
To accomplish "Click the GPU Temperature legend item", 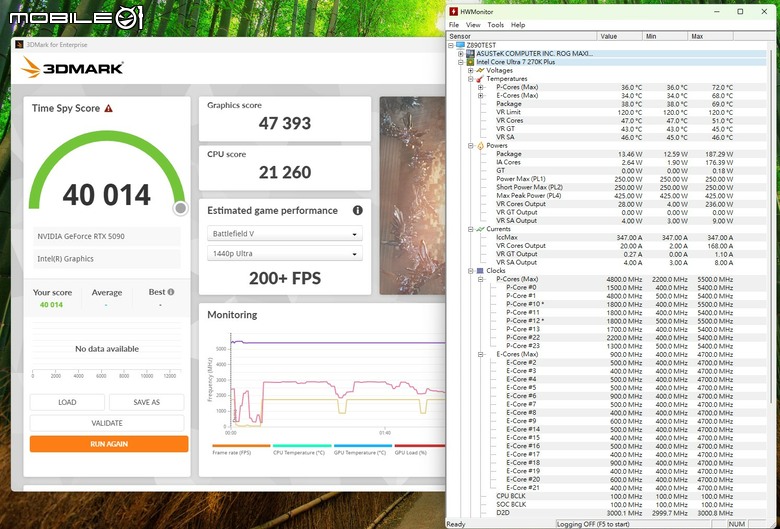I will [x=363, y=450].
